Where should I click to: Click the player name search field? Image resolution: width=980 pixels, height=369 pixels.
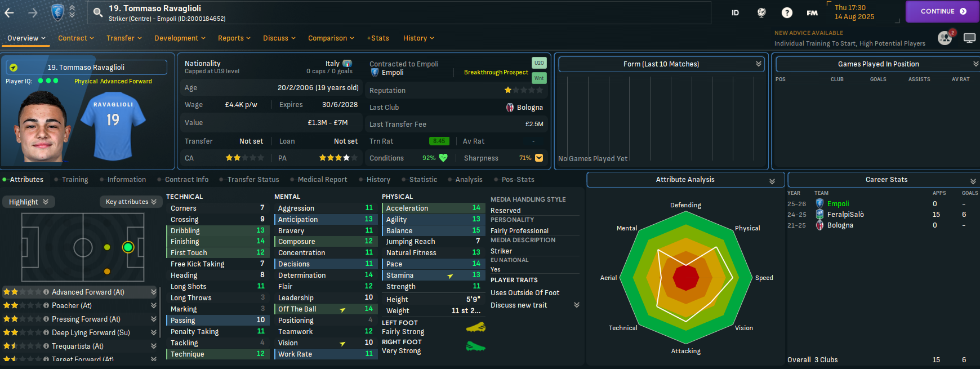point(394,12)
